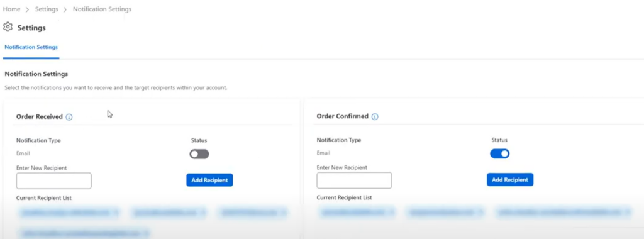Viewport: 644px width, 239px height.
Task: Focus the Order Received new recipient field
Action: [x=54, y=181]
